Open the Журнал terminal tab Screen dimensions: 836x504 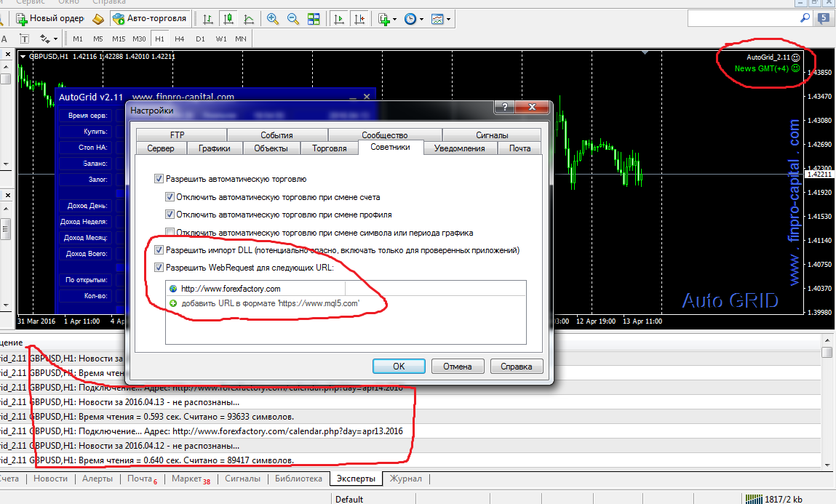pyautogui.click(x=406, y=479)
